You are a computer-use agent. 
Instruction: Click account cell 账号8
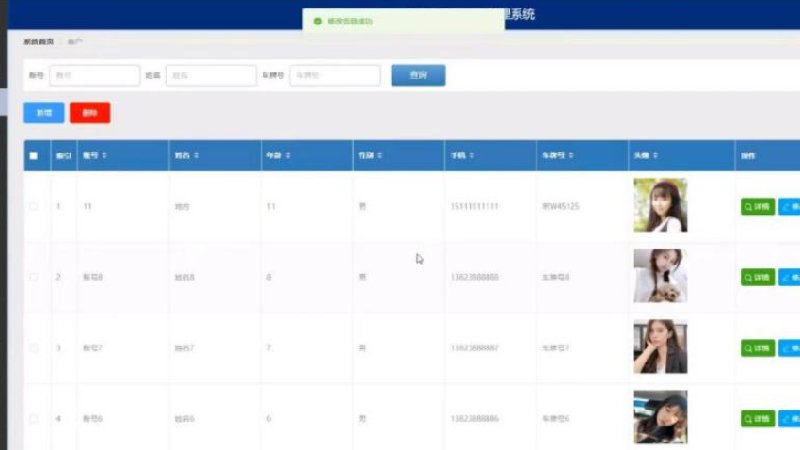click(93, 277)
